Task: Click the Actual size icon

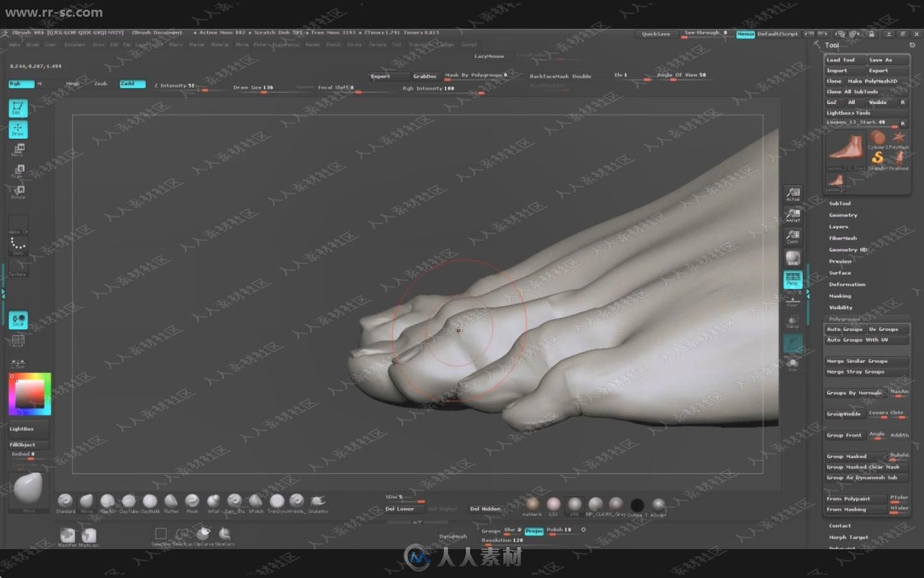Action: point(793,194)
